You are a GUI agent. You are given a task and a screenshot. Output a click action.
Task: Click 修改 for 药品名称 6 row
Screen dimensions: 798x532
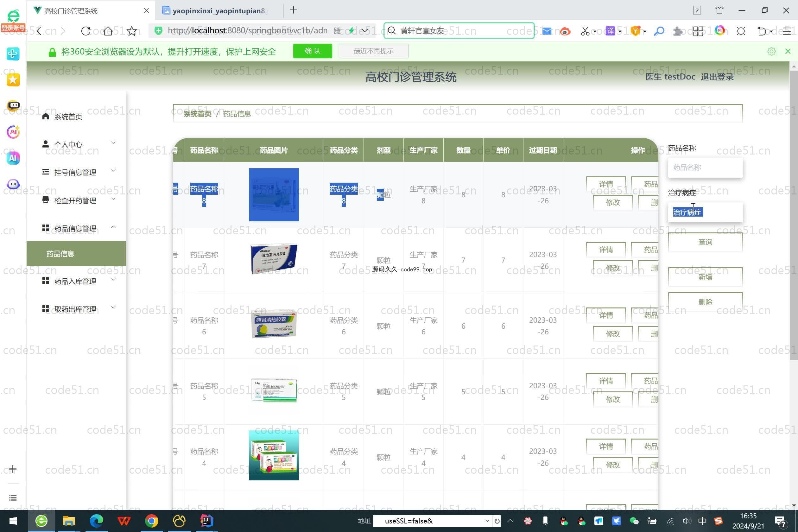[x=612, y=334]
